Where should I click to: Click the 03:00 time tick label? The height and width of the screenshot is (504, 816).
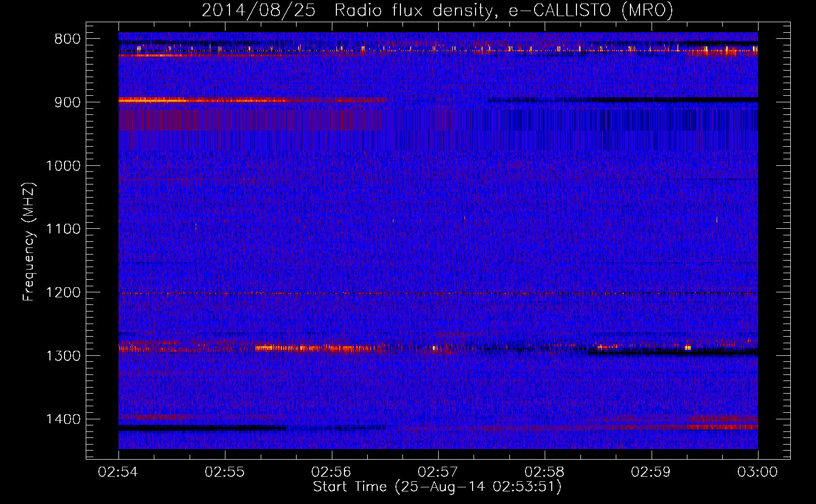pos(758,472)
